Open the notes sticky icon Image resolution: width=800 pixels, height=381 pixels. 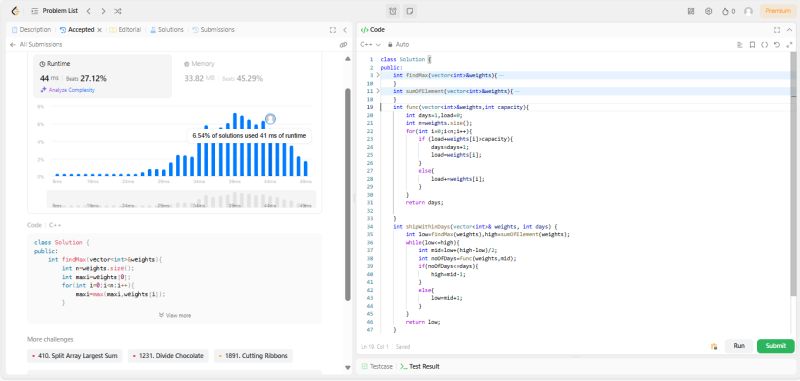409,11
